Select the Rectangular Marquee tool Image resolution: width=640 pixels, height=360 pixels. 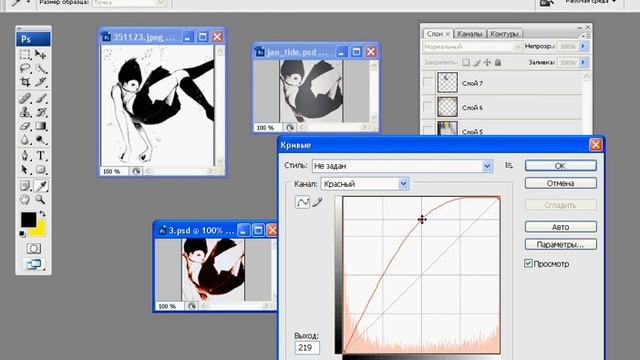click(x=25, y=54)
